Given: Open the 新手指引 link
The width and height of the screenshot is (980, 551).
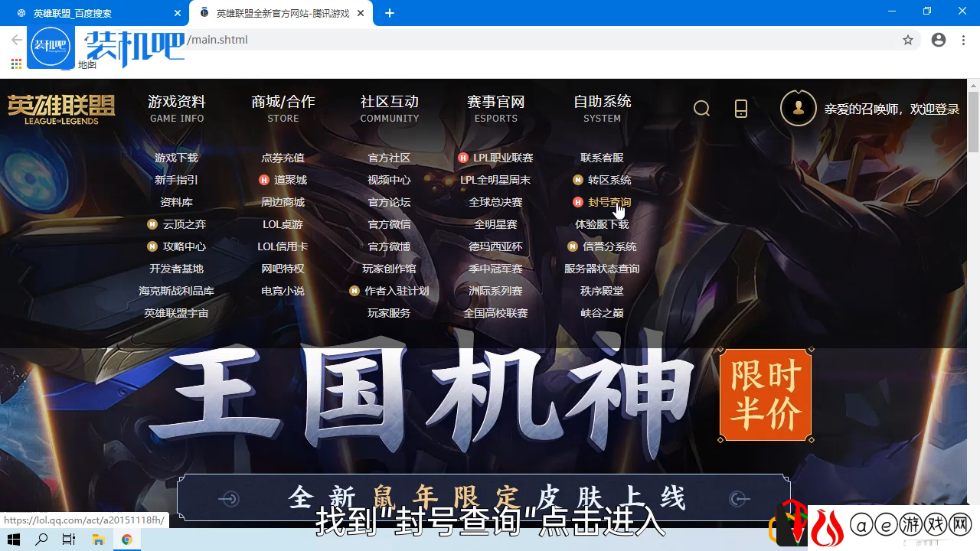Looking at the screenshot, I should (x=177, y=180).
